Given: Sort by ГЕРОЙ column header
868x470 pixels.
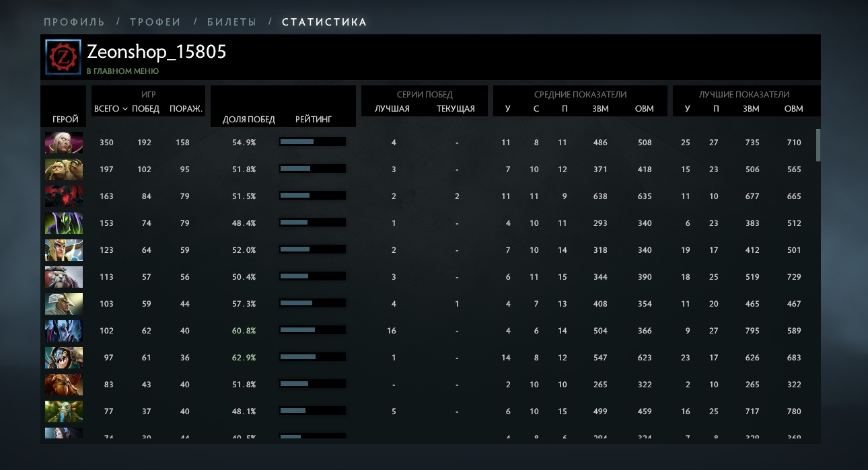Looking at the screenshot, I should (65, 120).
